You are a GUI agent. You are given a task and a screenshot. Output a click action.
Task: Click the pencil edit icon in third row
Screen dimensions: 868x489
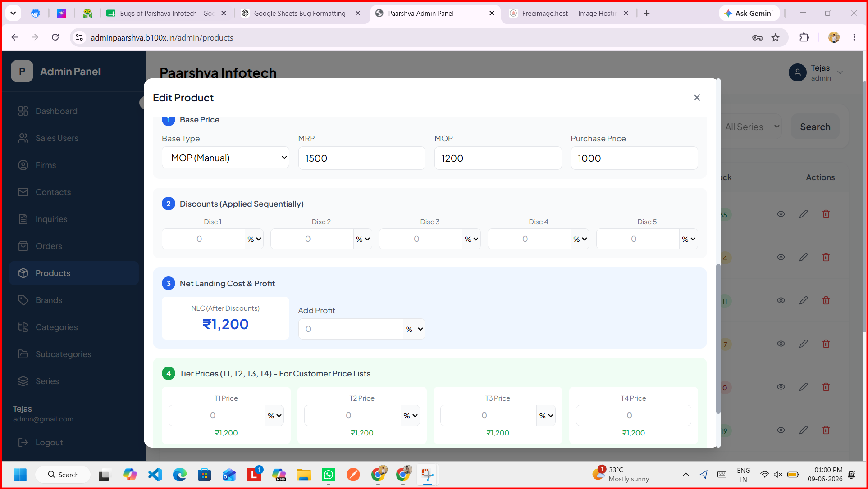(804, 300)
